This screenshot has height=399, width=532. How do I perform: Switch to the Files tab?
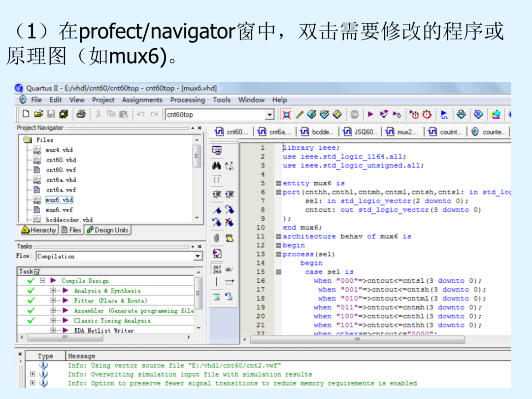pos(71,230)
